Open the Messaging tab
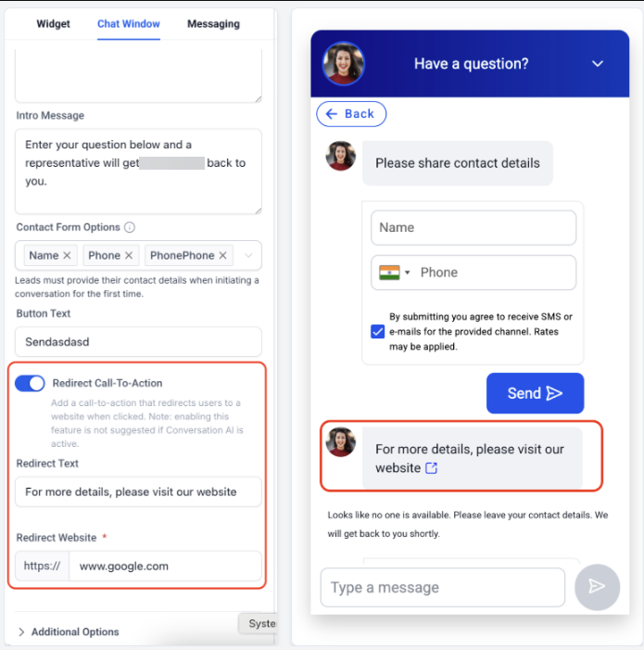The image size is (644, 650). pos(213,24)
